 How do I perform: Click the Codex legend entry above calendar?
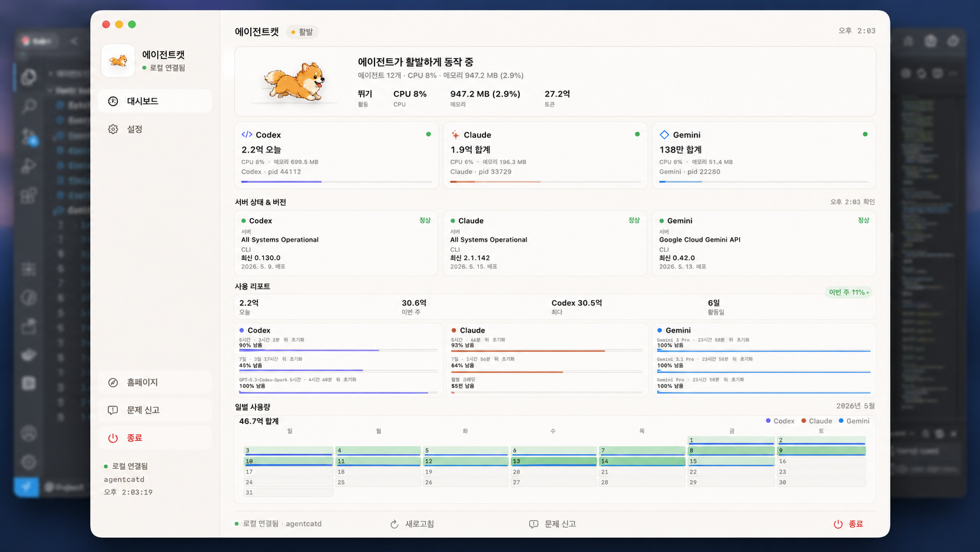[x=780, y=421]
